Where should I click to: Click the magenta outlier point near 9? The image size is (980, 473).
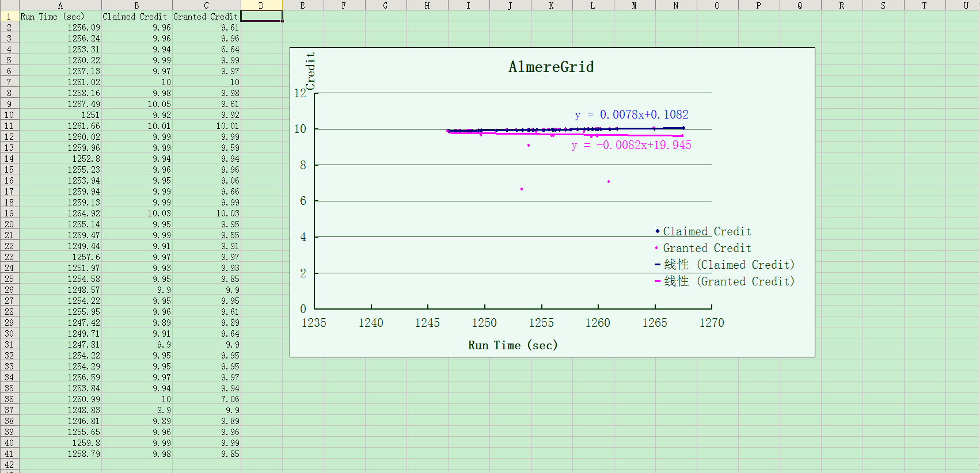coord(529,146)
